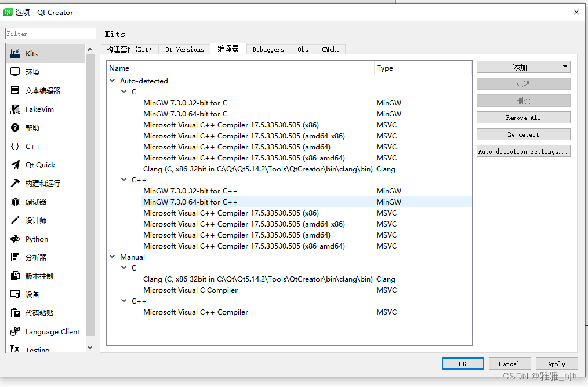Click the Name column header
The image size is (588, 387).
(x=240, y=68)
